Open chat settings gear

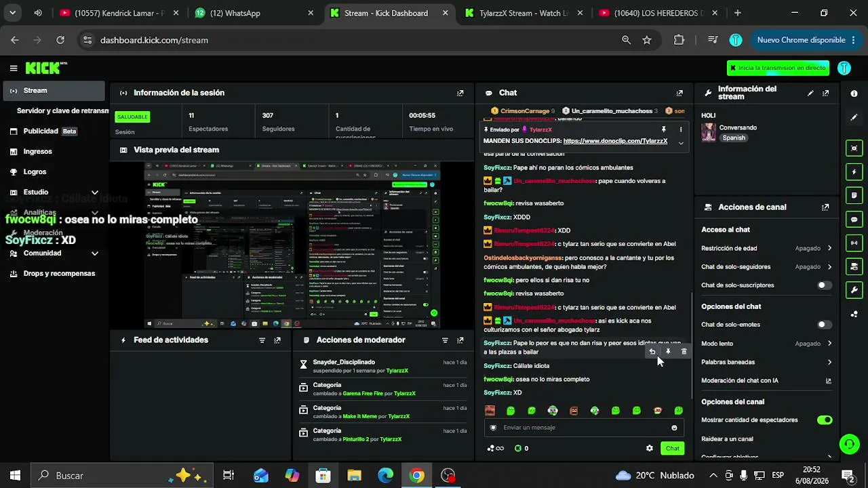click(650, 448)
